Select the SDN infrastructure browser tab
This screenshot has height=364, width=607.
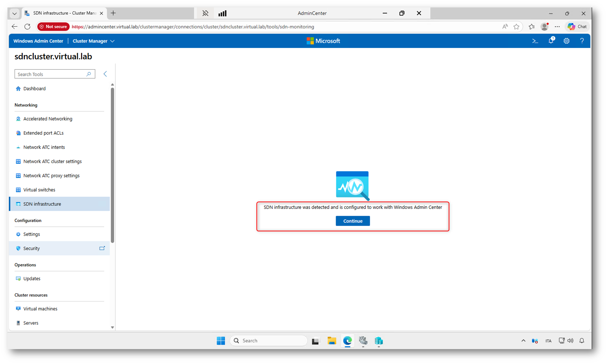(64, 13)
